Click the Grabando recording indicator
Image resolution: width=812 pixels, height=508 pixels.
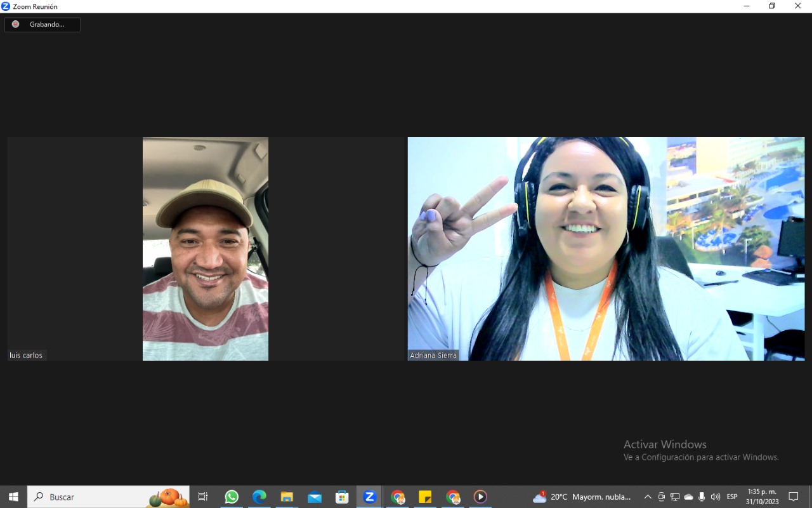(x=43, y=25)
